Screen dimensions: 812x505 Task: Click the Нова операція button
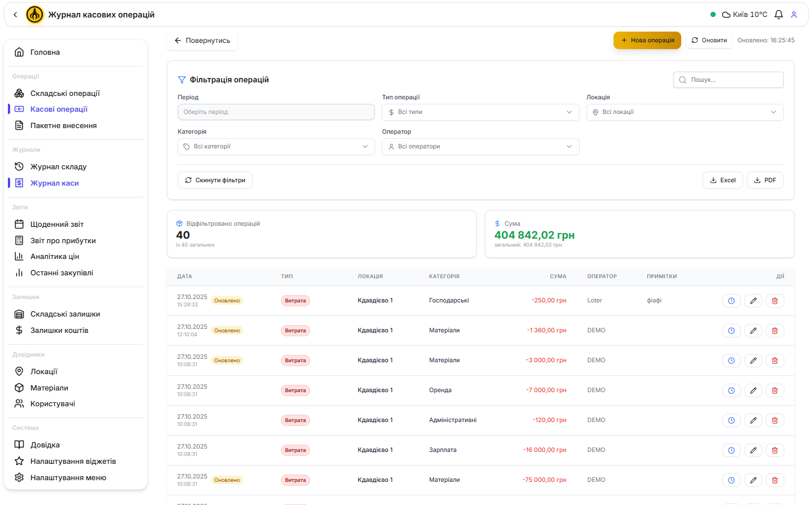[x=647, y=40]
